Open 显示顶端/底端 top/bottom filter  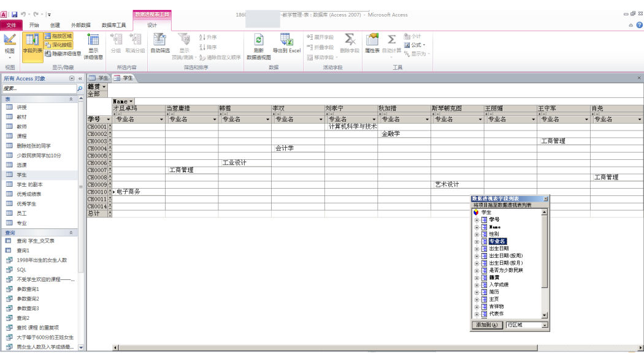point(184,47)
